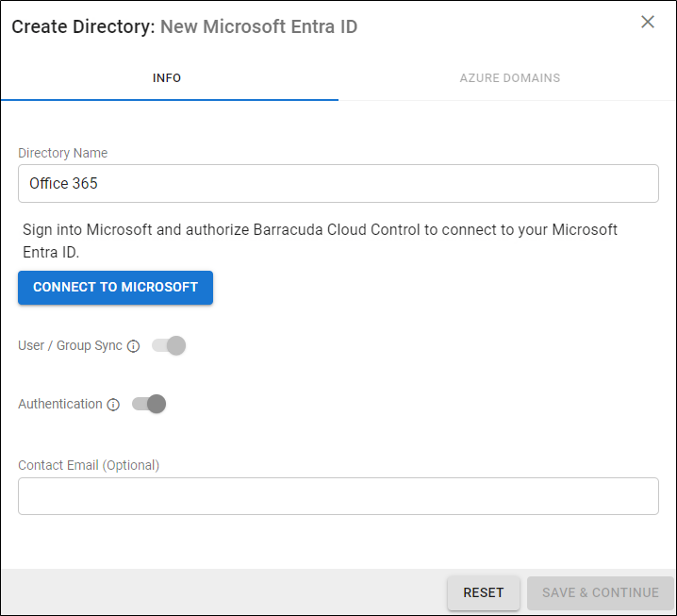Click the SAVE & CONTINUE button
677x616 pixels.
(x=600, y=592)
